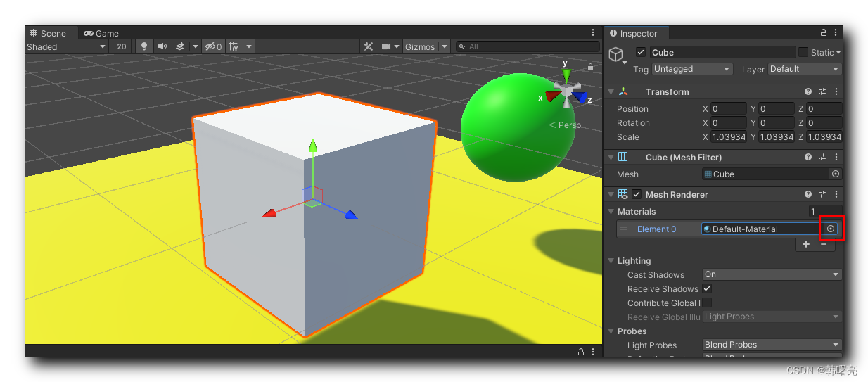
Task: Toggle the Static checkbox
Action: pos(803,52)
